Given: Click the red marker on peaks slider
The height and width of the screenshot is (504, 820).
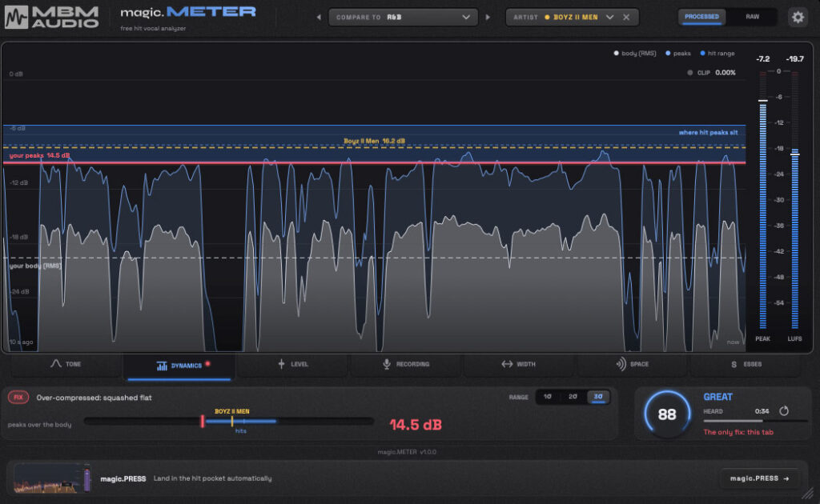Looking at the screenshot, I should pyautogui.click(x=203, y=421).
